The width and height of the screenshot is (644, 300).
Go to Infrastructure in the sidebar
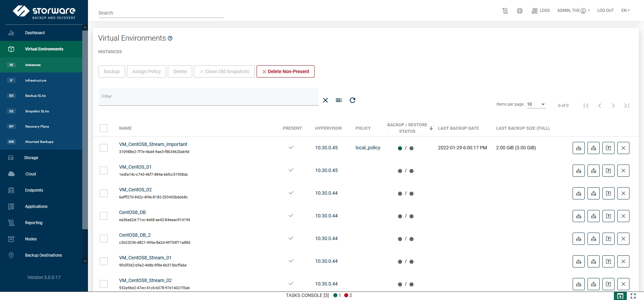(x=36, y=81)
